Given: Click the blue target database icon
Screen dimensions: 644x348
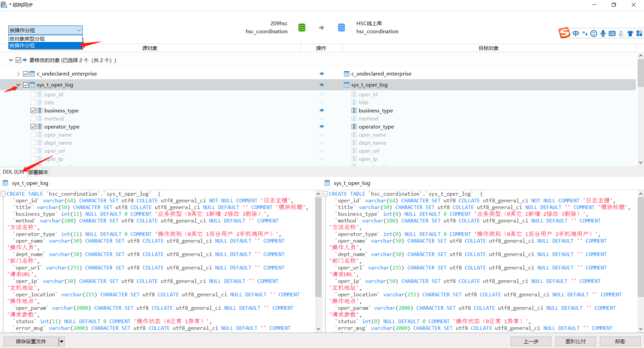Looking at the screenshot, I should 341,28.
